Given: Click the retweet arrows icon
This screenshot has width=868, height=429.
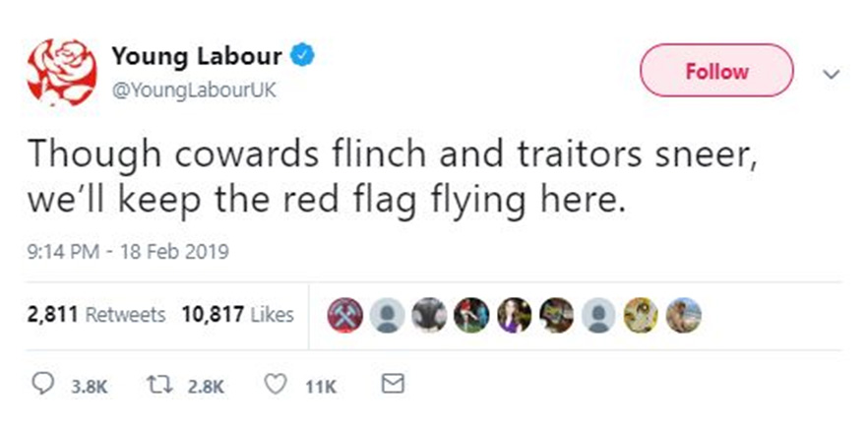Looking at the screenshot, I should [x=160, y=386].
